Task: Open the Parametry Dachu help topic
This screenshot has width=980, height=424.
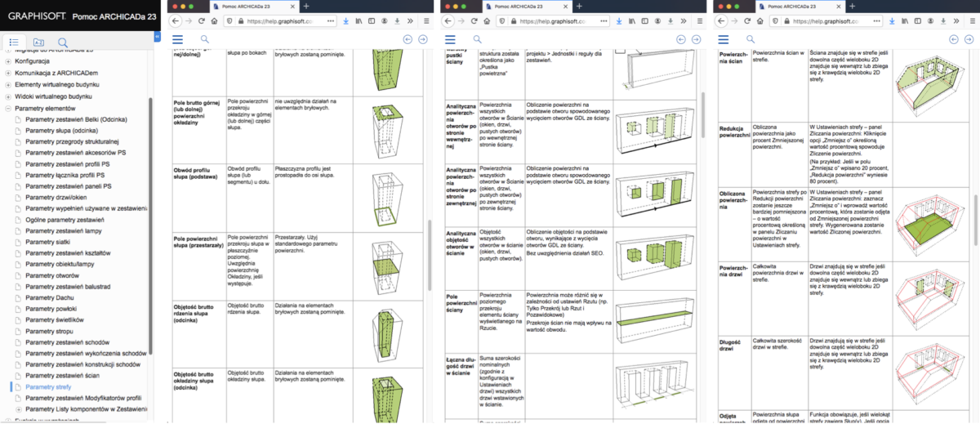Action: click(x=48, y=298)
